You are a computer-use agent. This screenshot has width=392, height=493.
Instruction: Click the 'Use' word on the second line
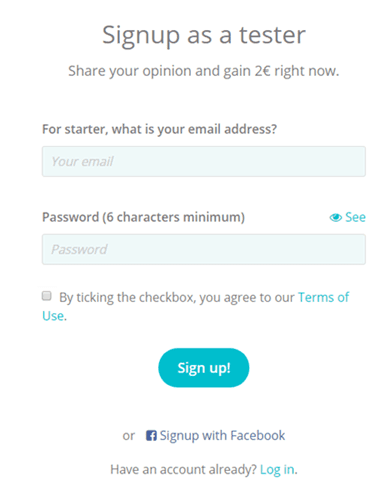[53, 316]
